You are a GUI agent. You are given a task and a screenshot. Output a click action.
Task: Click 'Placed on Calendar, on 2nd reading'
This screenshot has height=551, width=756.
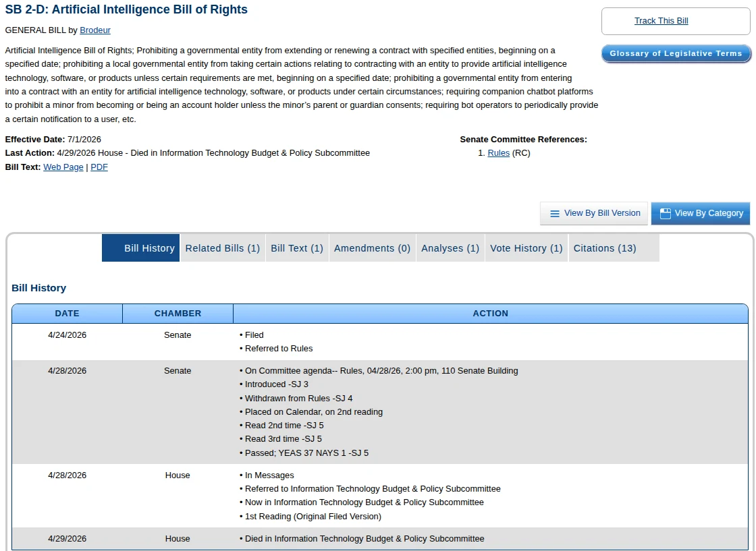tap(313, 412)
